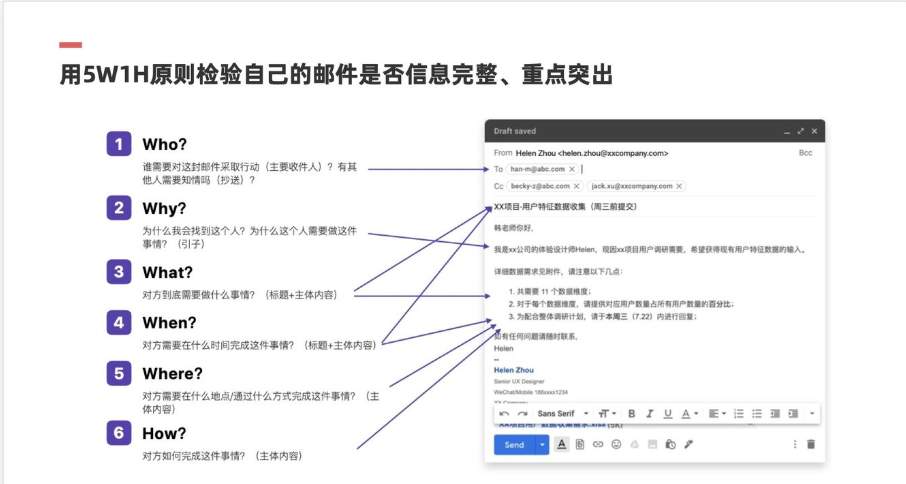Insert numbered list in the email
This screenshot has height=484, width=906.
[x=739, y=413]
